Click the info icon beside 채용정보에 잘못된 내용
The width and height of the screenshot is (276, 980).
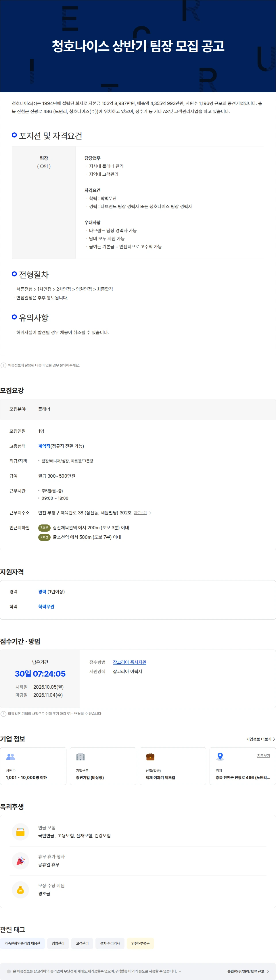[x=3, y=365]
